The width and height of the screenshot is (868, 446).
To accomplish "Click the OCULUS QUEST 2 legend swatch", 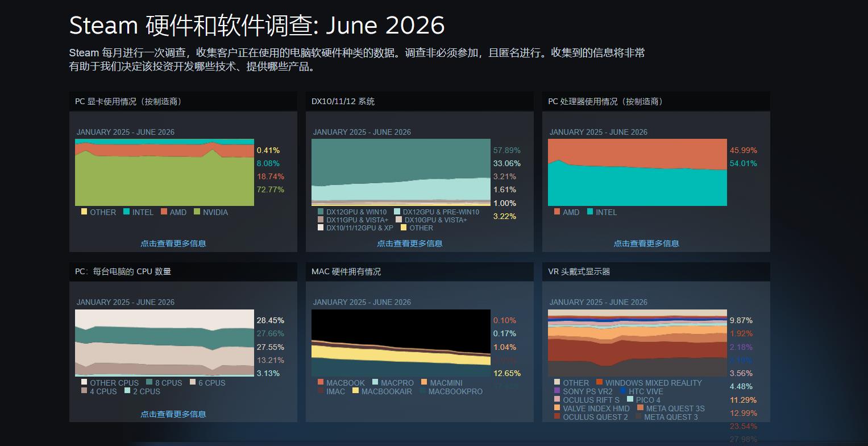I will [557, 416].
